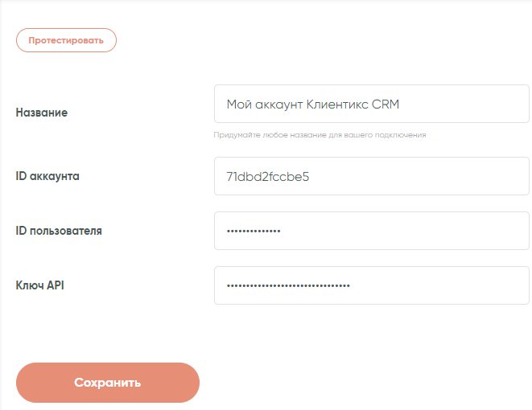This screenshot has width=532, height=410.
Task: Click the ID аккаунта input field
Action: 370,176
